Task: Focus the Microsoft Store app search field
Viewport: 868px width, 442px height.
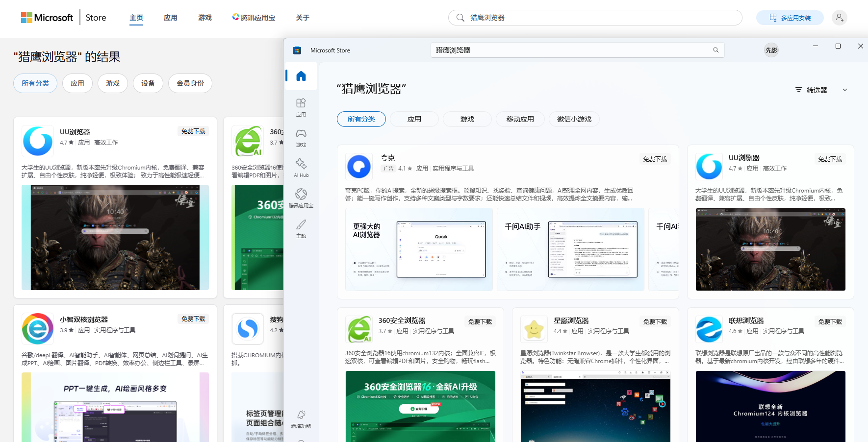Action: [578, 50]
